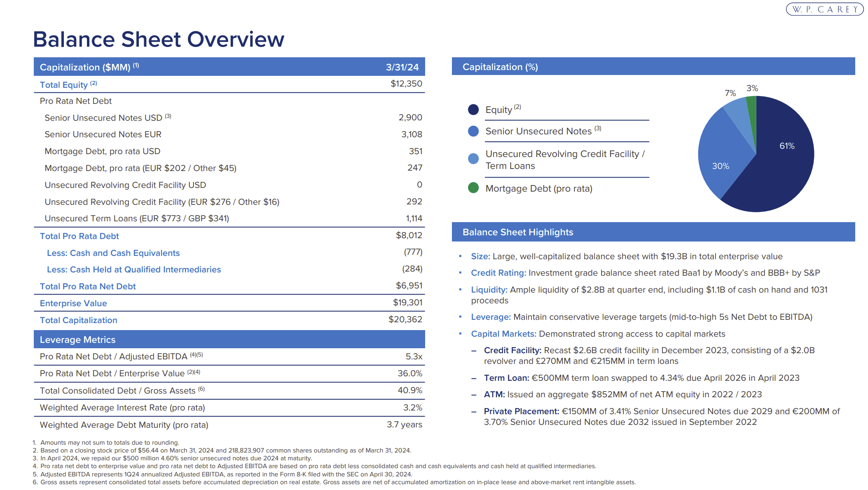Click the Balance Sheet Overview title
Screen dimensions: 868x490
point(159,39)
